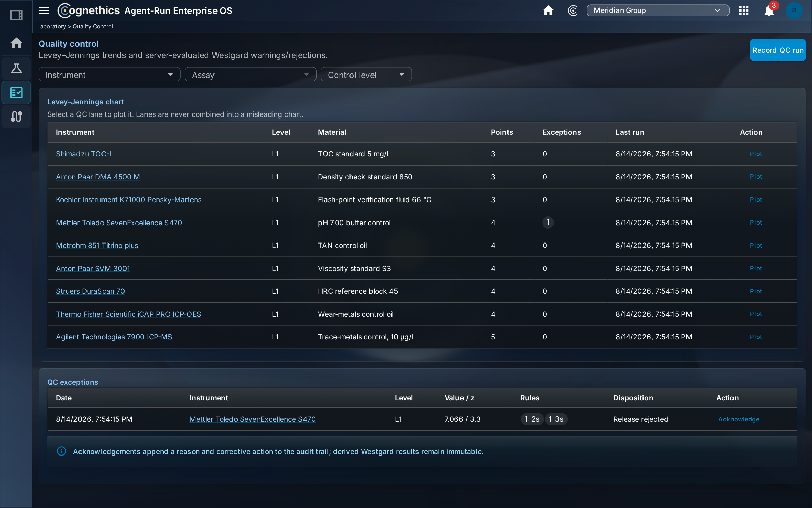Select the value '7.066 / 3.3'
Image resolution: width=812 pixels, height=508 pixels.
[x=463, y=419]
